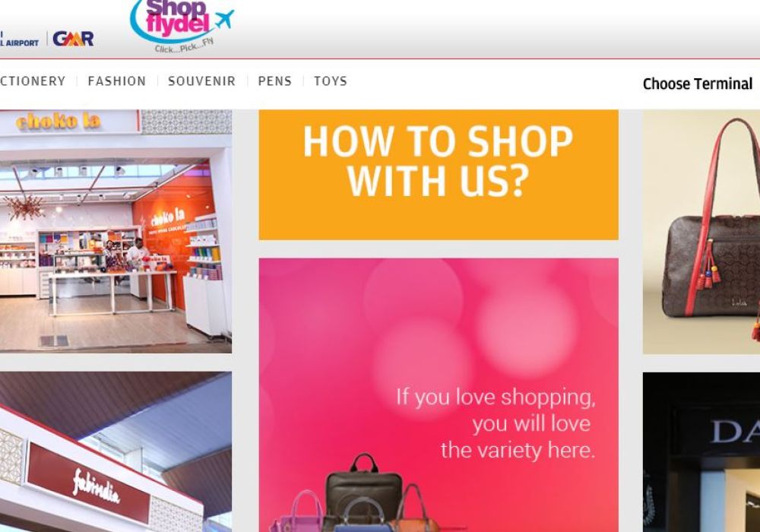Click the airplane icon in Shop Flydel logo
The image size is (760, 532).
pos(223,18)
